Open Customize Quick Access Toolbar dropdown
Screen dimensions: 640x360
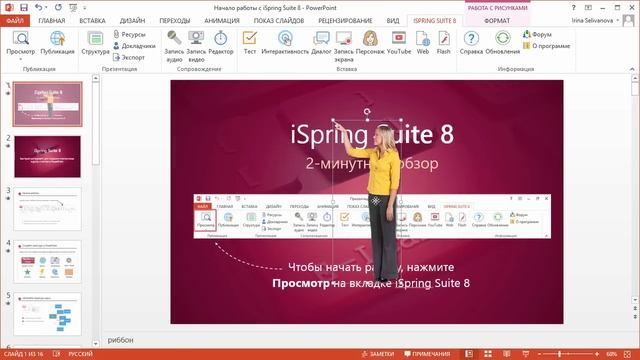[85, 8]
